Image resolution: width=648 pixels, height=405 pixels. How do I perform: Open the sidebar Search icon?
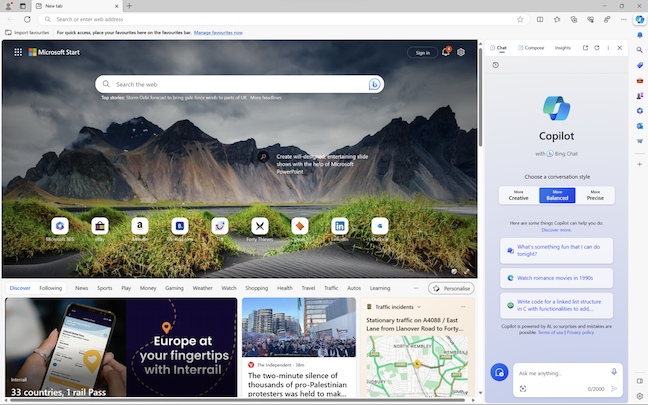(640, 50)
